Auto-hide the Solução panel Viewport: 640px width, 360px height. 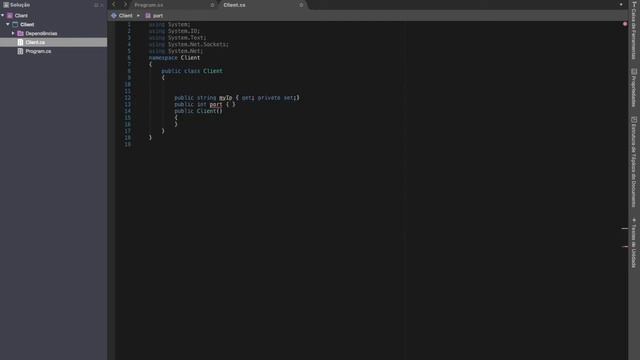(x=96, y=5)
